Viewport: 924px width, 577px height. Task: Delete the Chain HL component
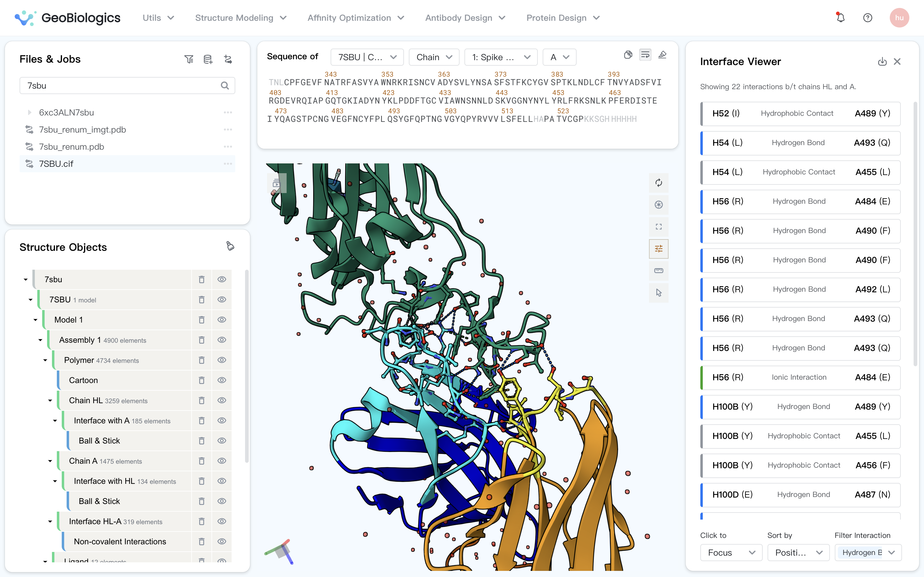[x=202, y=400]
